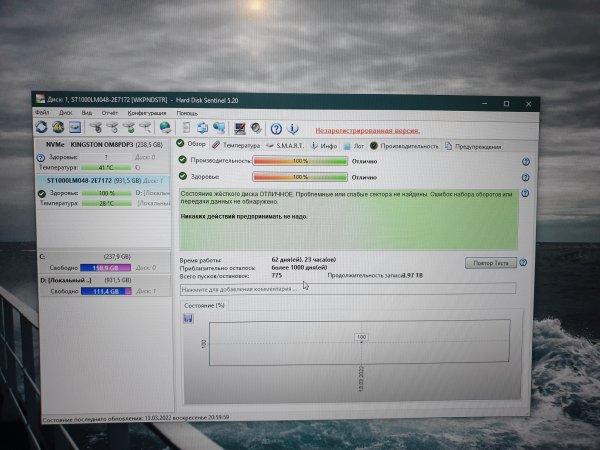Viewport: 600px width, 450px height.
Task: Click the Незарегистрированная версия link
Action: click(x=367, y=130)
